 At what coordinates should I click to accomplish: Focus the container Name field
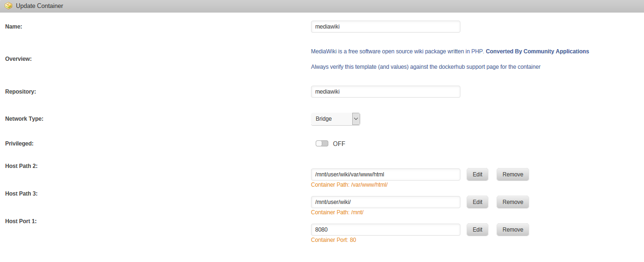pos(385,27)
